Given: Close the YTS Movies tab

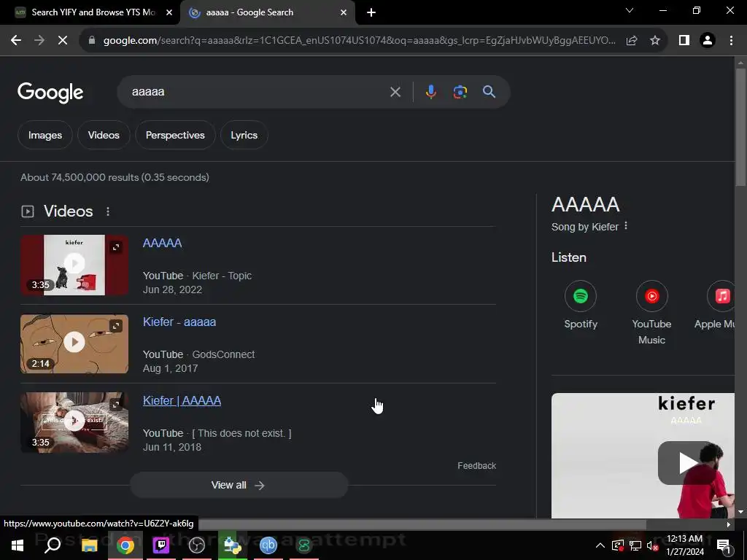Looking at the screenshot, I should click(x=169, y=13).
